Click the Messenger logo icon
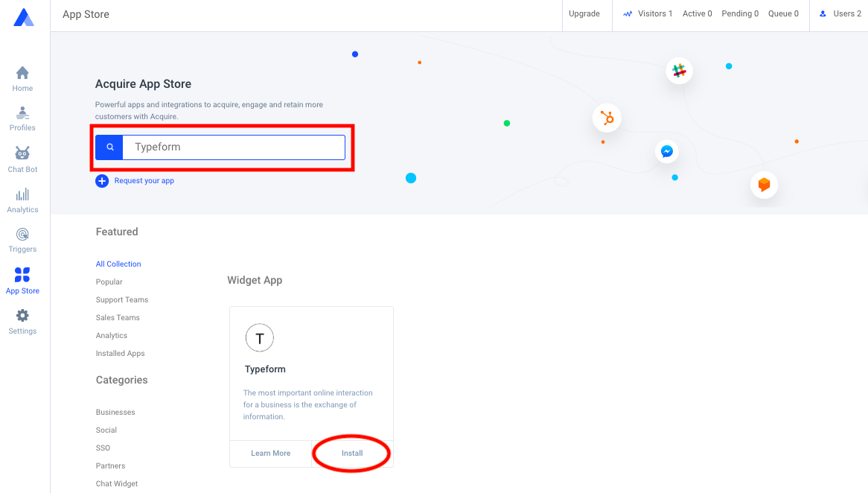 [x=667, y=151]
